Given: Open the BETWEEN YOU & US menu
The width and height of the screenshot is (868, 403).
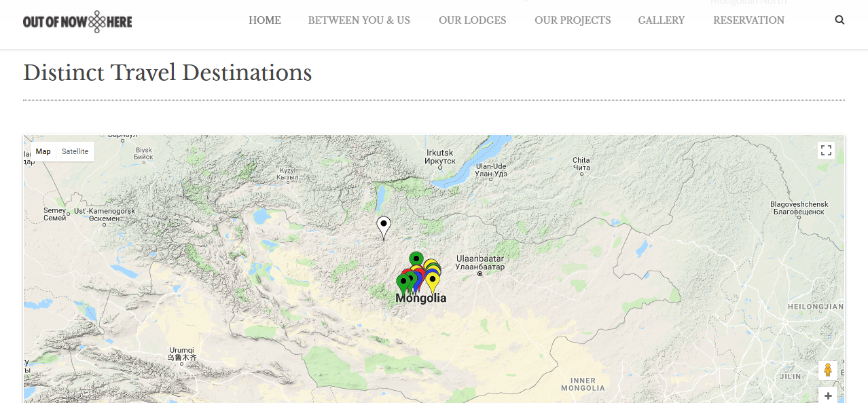Looking at the screenshot, I should click(x=359, y=20).
